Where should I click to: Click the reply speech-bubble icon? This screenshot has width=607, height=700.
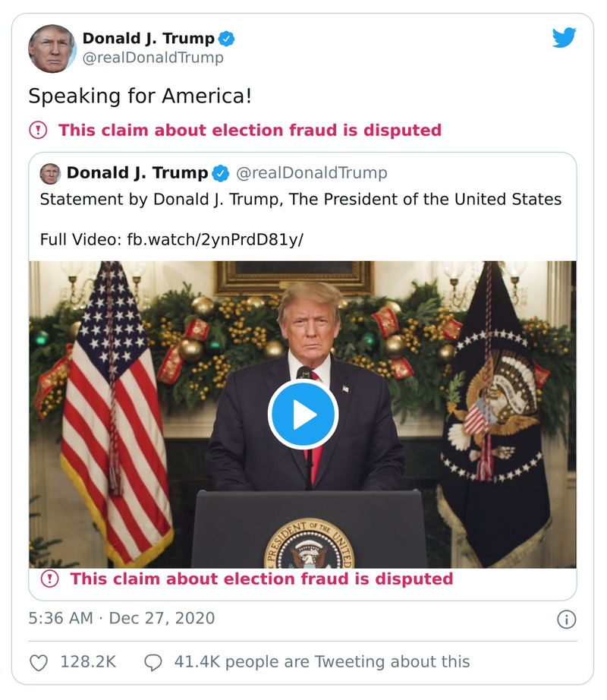(x=154, y=661)
